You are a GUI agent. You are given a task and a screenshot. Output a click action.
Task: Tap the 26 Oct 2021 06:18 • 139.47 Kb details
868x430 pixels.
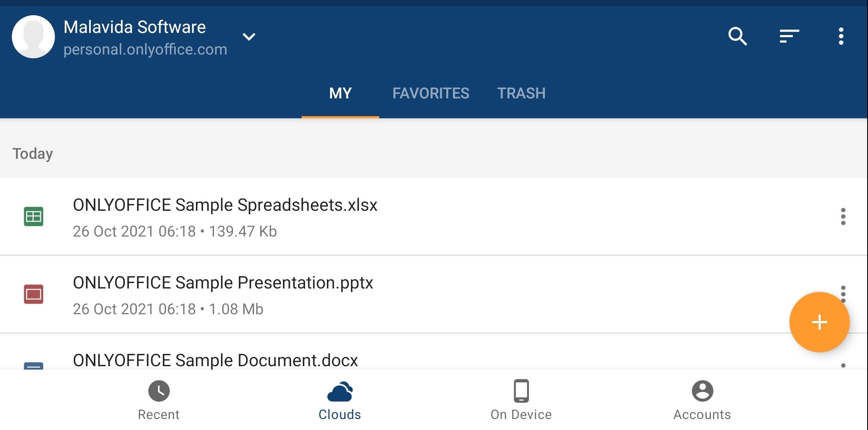coord(175,231)
